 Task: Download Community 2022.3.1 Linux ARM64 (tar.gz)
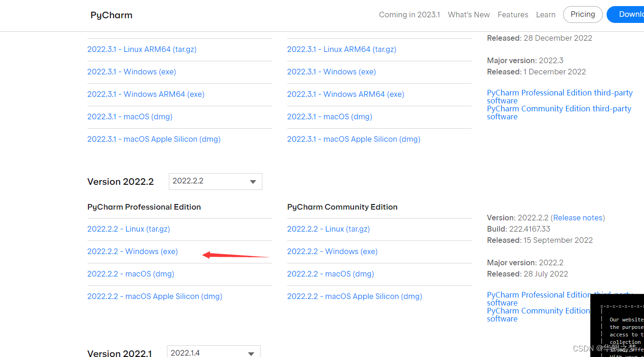pos(341,49)
